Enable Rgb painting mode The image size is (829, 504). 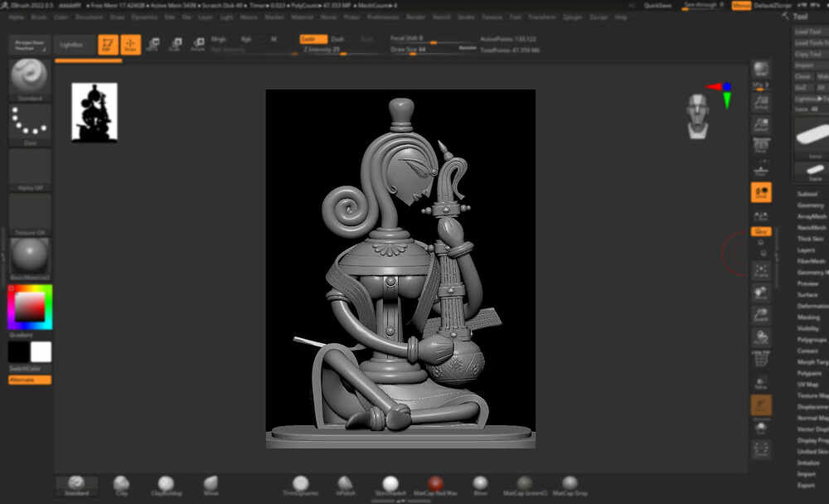(x=246, y=39)
